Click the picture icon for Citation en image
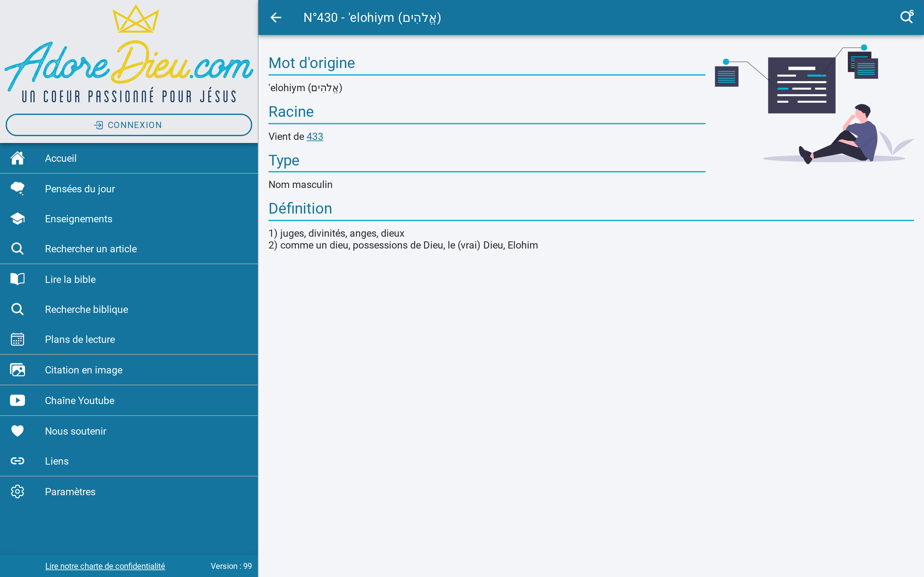Image resolution: width=924 pixels, height=577 pixels. click(17, 370)
